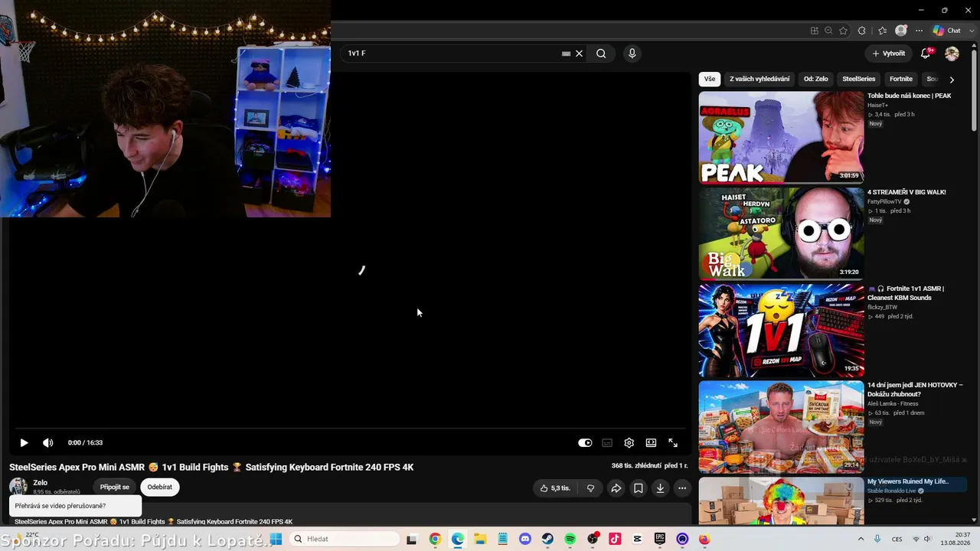
Task: Open YouTube notifications bell
Action: point(926,54)
